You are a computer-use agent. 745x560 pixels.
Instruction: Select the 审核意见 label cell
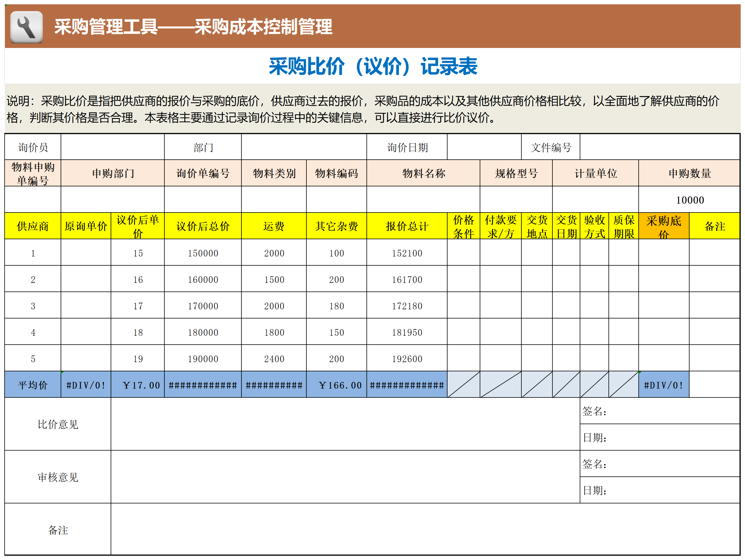(x=58, y=477)
